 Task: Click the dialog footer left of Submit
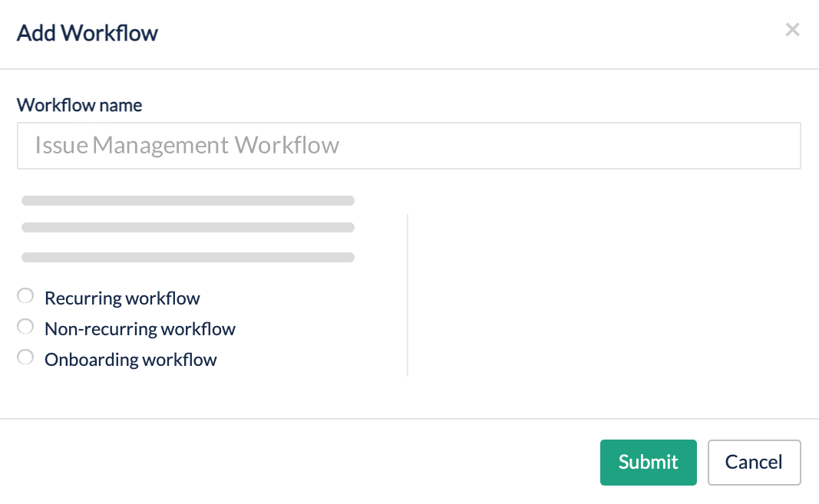[307, 462]
